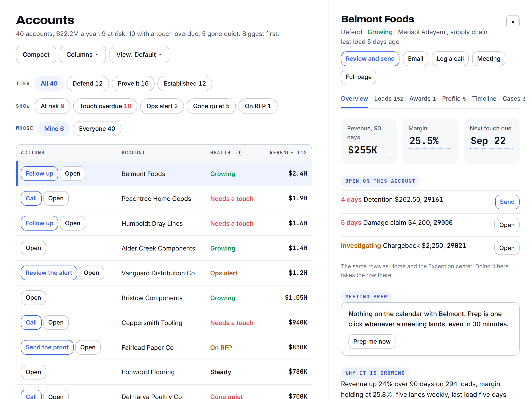This screenshot has width=532, height=399.
Task: Click Log a call button
Action: [450, 59]
